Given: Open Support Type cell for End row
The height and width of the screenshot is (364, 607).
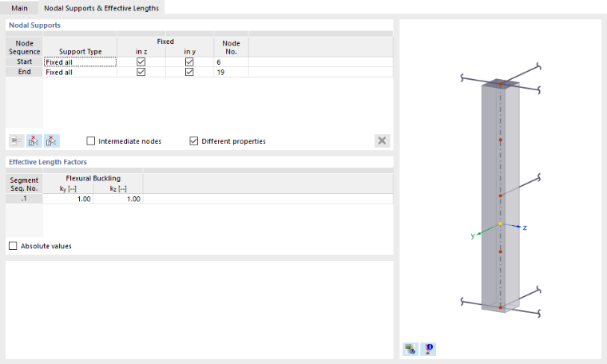Looking at the screenshot, I should coord(80,72).
